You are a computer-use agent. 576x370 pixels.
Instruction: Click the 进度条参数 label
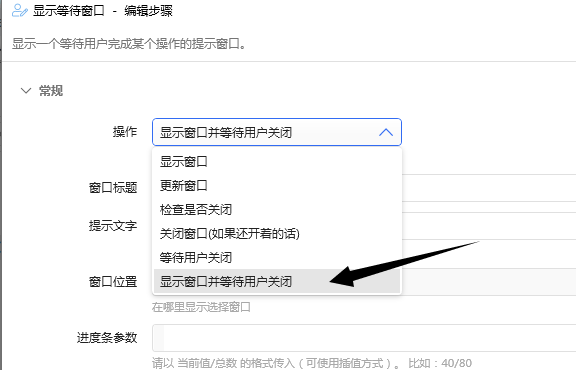point(107,338)
